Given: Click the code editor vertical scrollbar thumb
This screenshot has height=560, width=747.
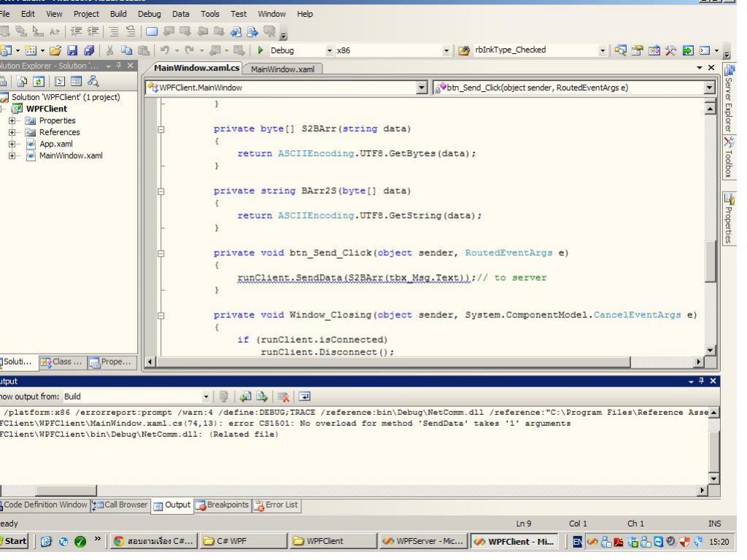Looking at the screenshot, I should click(711, 262).
